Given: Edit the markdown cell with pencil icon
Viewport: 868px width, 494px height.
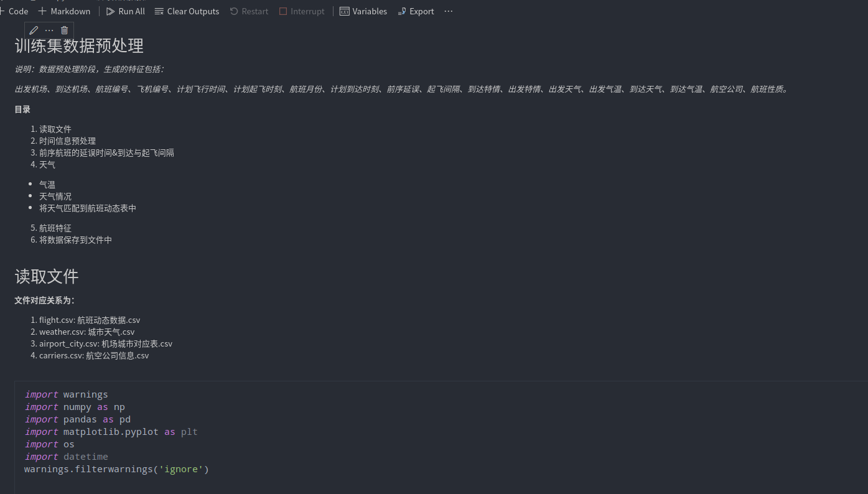Looking at the screenshot, I should 34,30.
